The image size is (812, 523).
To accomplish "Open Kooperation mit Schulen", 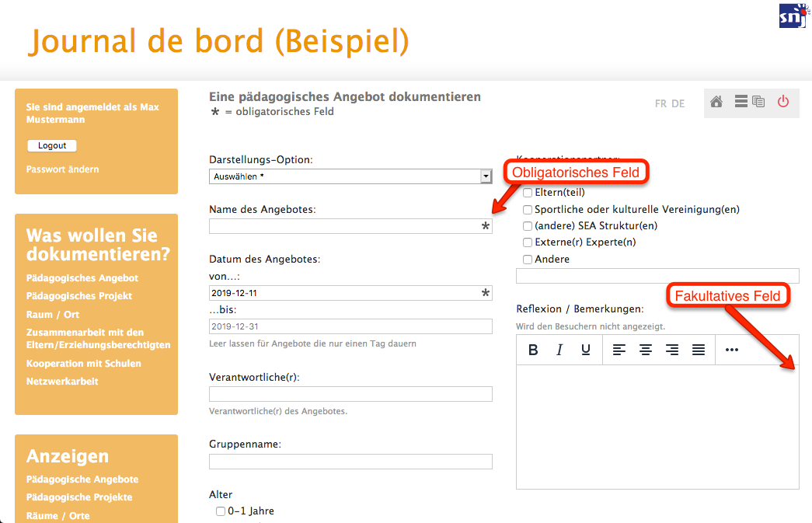I will 84,364.
